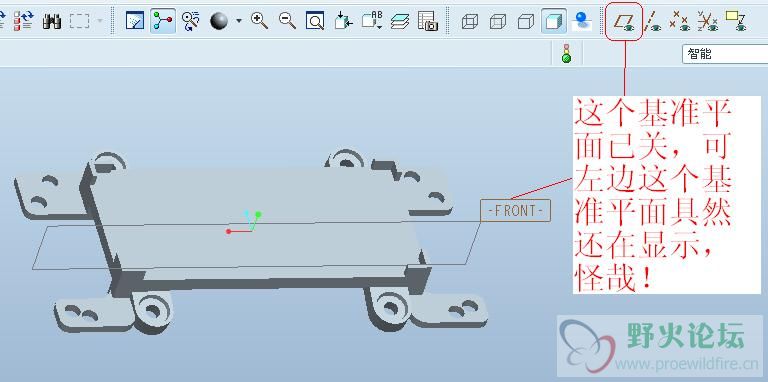Expand the saved view list dropdown
768x382 pixels.
[380, 27]
